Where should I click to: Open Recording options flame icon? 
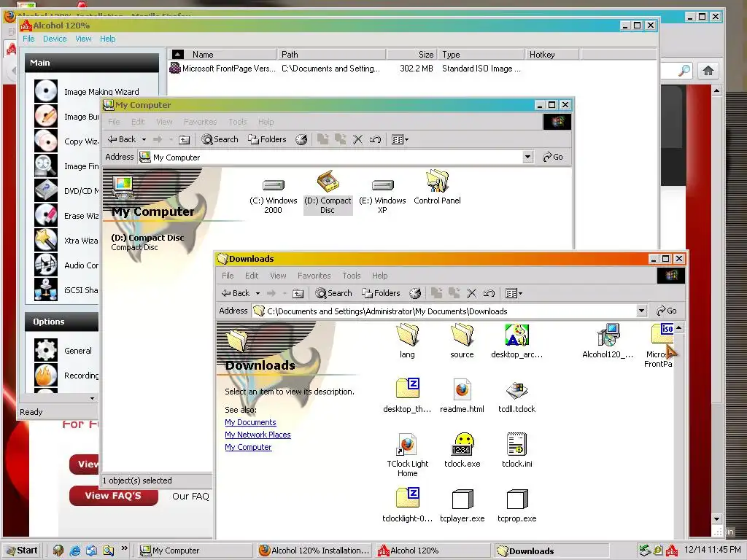pos(46,375)
